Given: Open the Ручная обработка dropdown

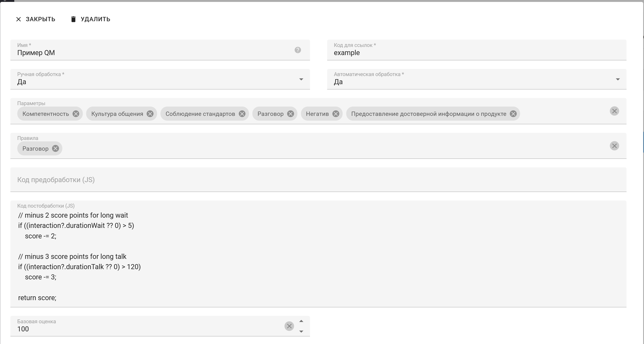Looking at the screenshot, I should 301,79.
